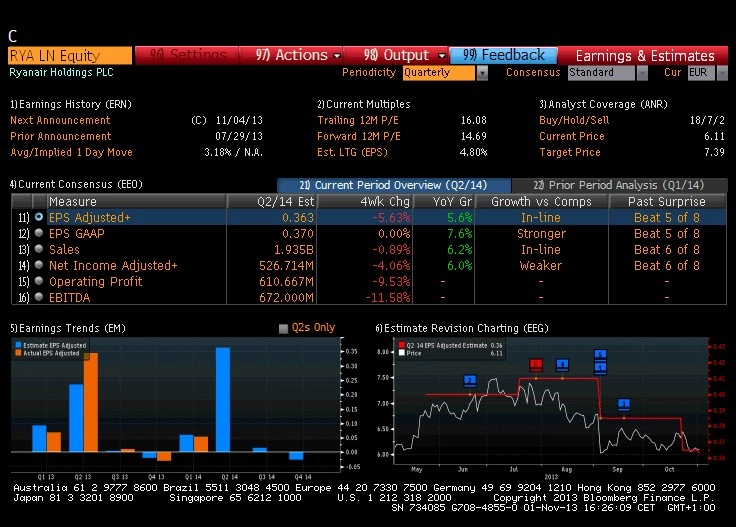
Task: Click chart annotation marker 1
Action: click(x=600, y=367)
